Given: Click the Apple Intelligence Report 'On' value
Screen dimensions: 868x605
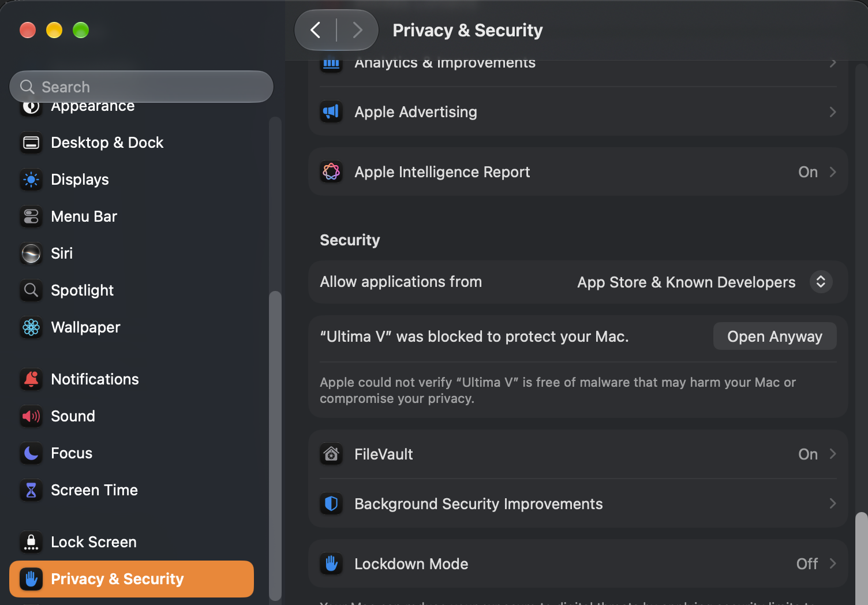Looking at the screenshot, I should coord(808,172).
